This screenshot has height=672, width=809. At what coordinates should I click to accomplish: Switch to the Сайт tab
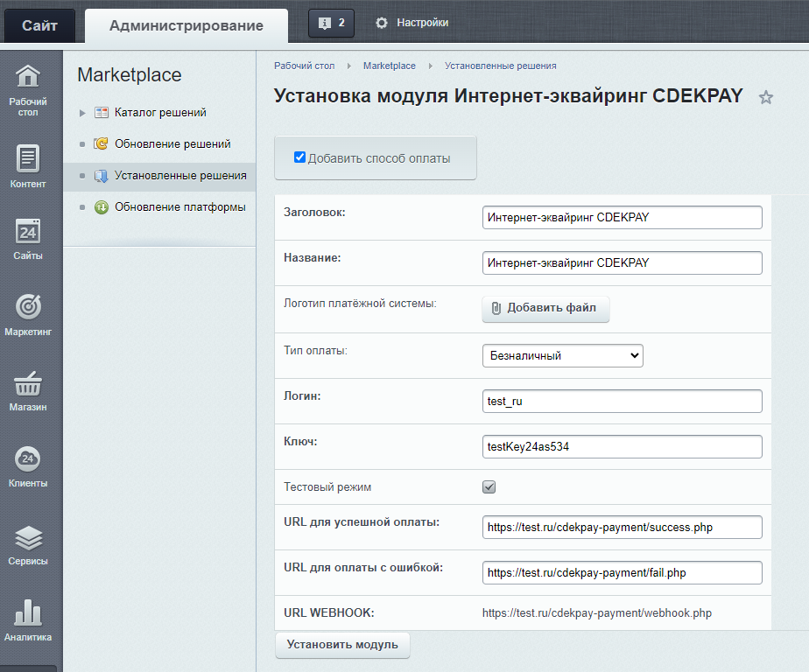[39, 25]
